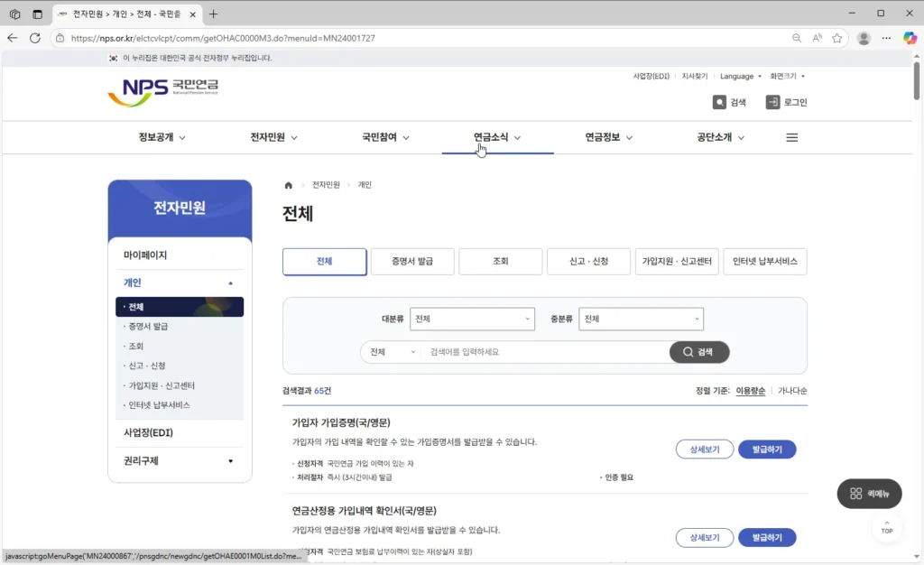Switch to the 증명서 발급 tab
This screenshot has height=565, width=924.
tap(412, 262)
